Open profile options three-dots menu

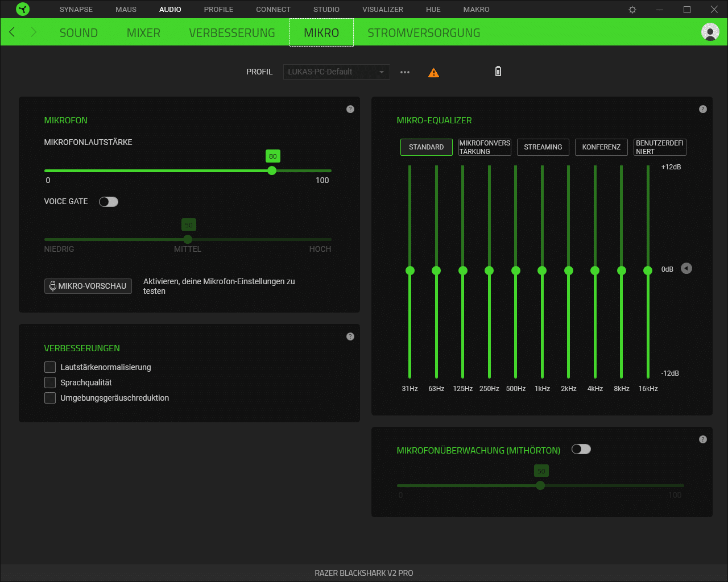click(x=405, y=72)
